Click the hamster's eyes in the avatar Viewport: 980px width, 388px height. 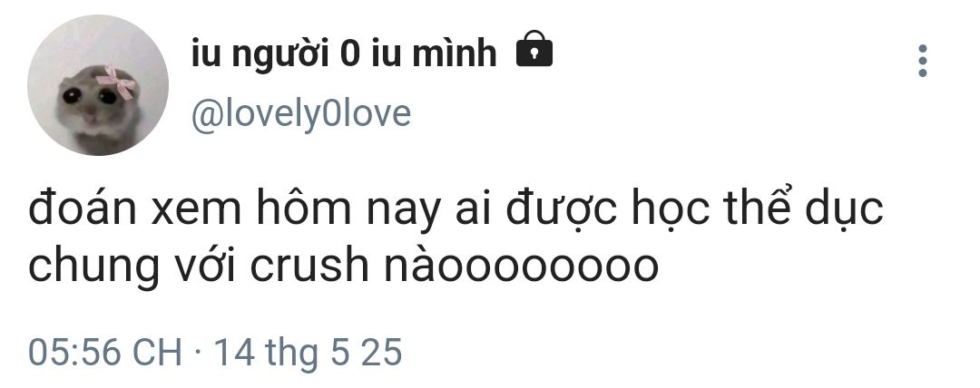coord(89,96)
